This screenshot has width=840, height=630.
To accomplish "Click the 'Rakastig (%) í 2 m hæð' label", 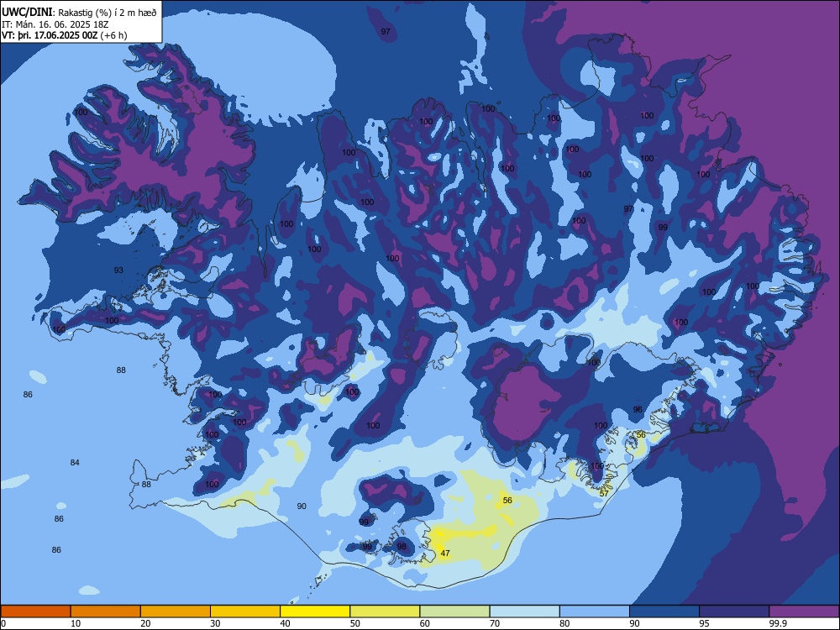I will click(108, 13).
